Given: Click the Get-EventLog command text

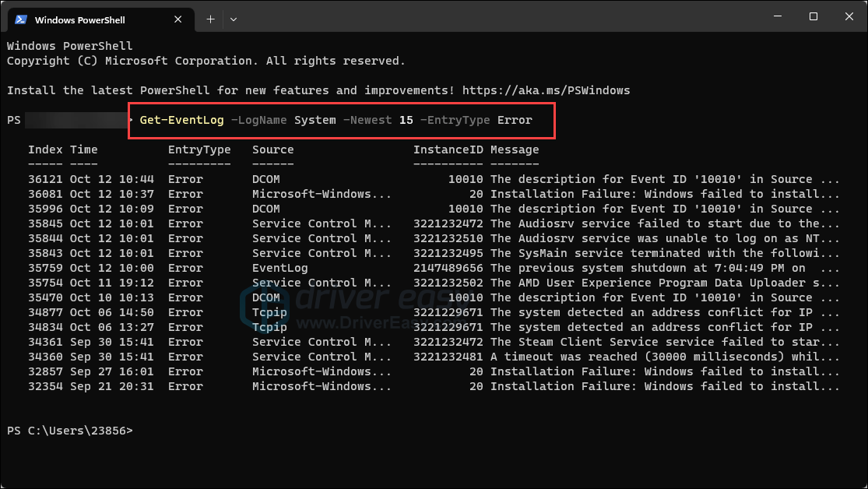Looking at the screenshot, I should click(181, 120).
